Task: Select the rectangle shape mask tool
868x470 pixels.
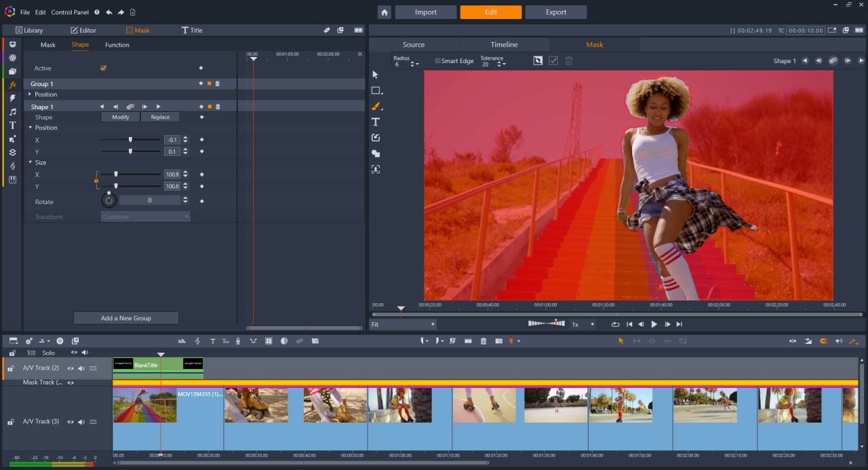Action: tap(375, 90)
